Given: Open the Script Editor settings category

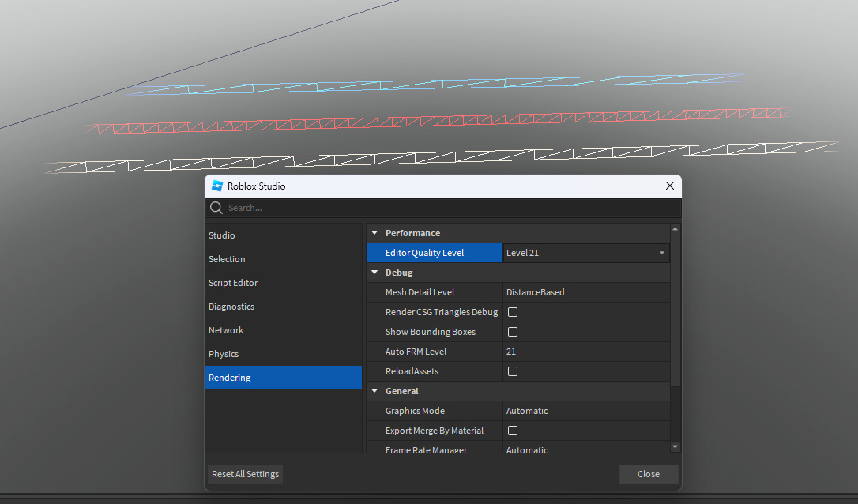Looking at the screenshot, I should pos(233,283).
